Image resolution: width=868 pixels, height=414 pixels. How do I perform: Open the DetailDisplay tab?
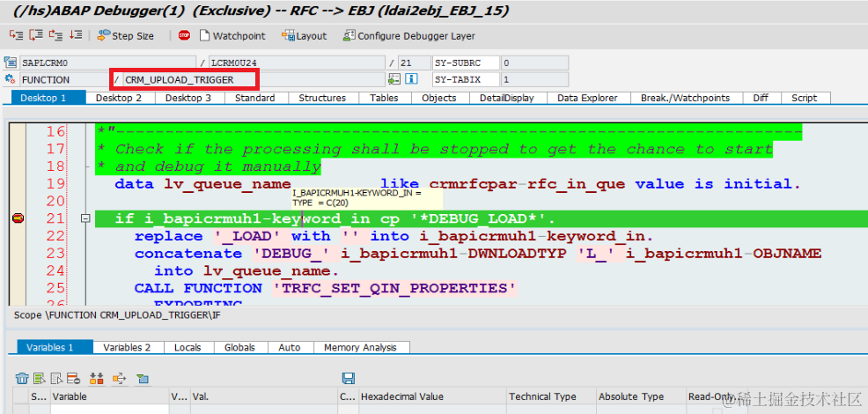point(506,98)
